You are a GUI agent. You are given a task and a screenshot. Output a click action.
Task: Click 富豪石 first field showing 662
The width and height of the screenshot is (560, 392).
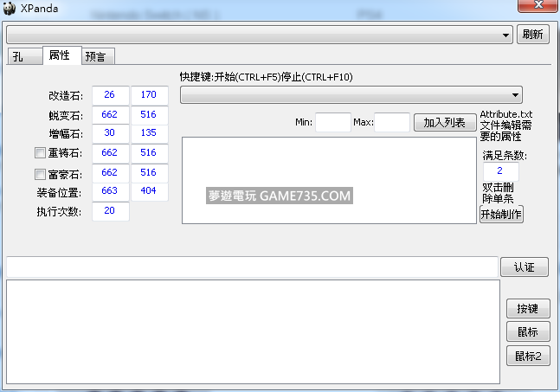(x=111, y=173)
